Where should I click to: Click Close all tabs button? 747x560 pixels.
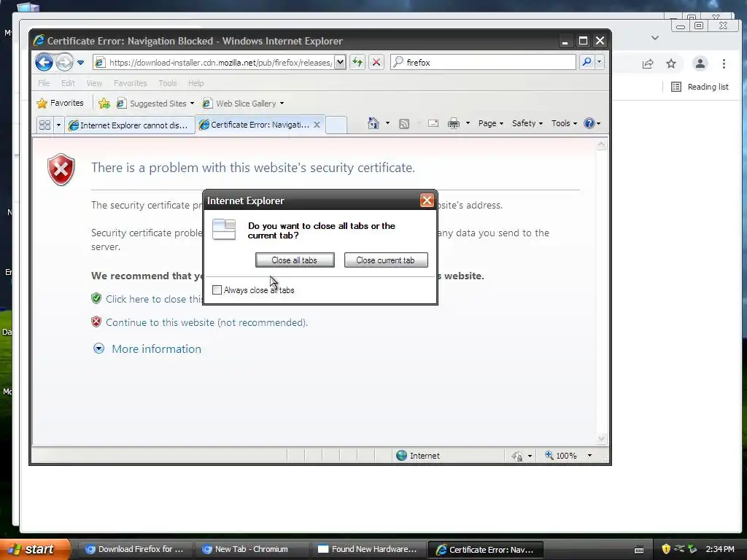[x=295, y=260]
